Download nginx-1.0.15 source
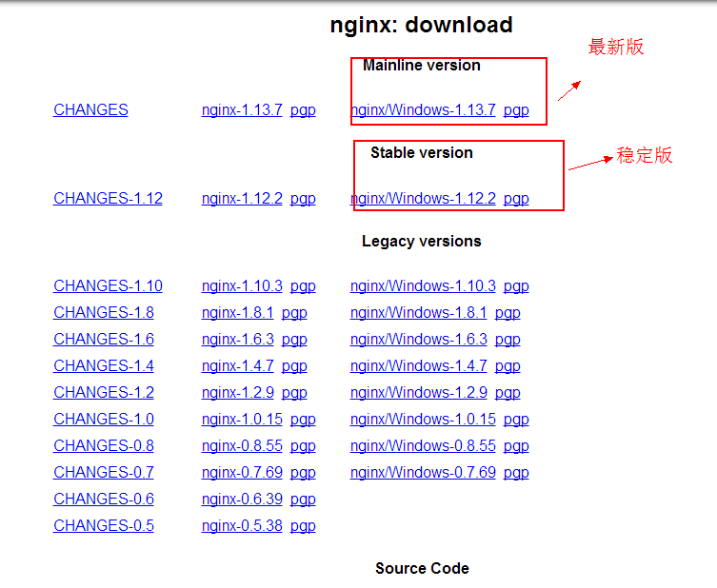Image resolution: width=717 pixels, height=588 pixels. (x=242, y=419)
